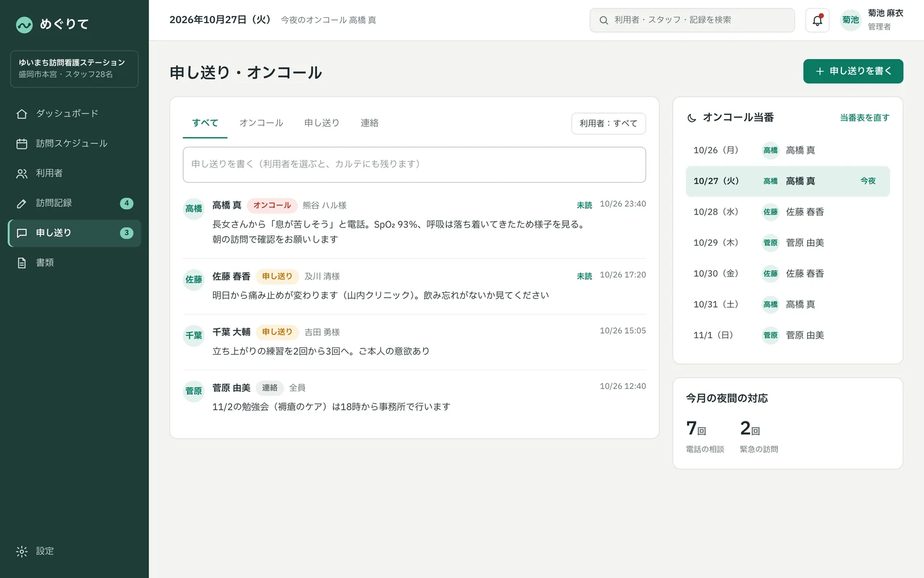Image resolution: width=924 pixels, height=578 pixels.
Task: Click the 申し送り speech bubble icon
Action: 22,233
